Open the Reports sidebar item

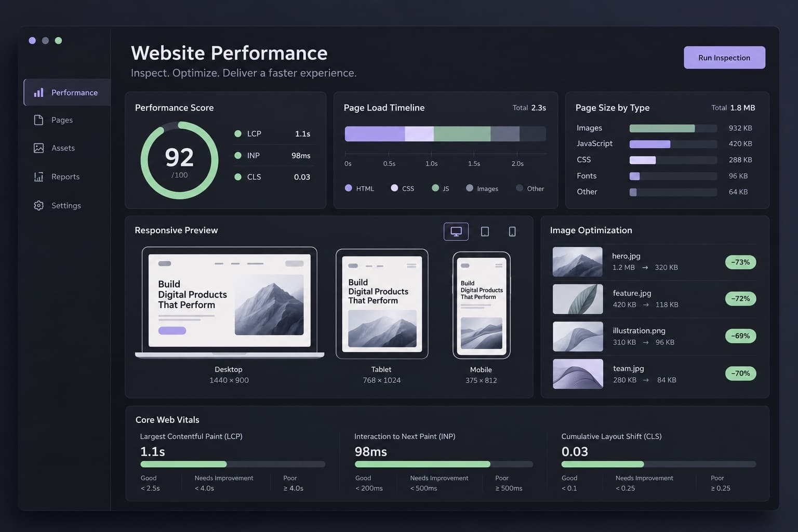(x=67, y=177)
